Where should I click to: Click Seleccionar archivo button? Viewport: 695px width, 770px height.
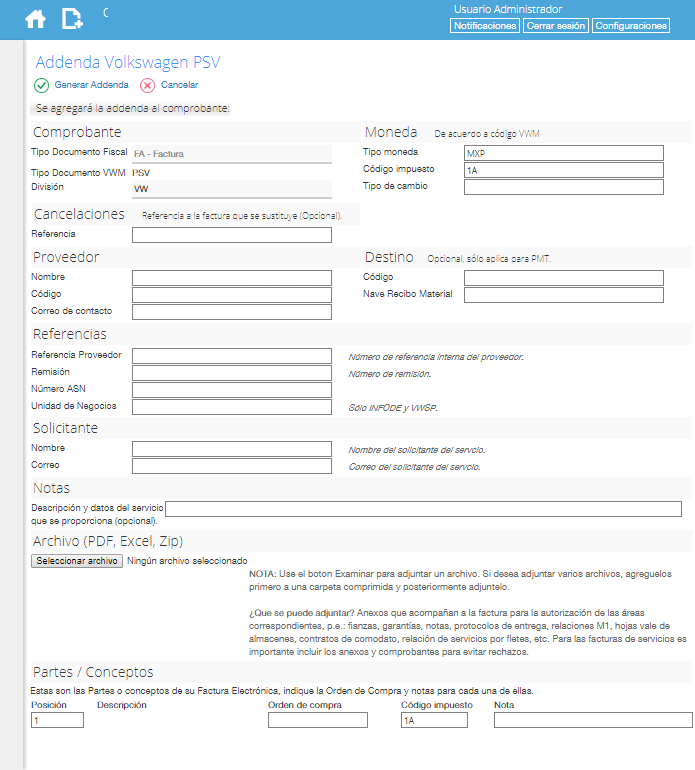[77, 561]
